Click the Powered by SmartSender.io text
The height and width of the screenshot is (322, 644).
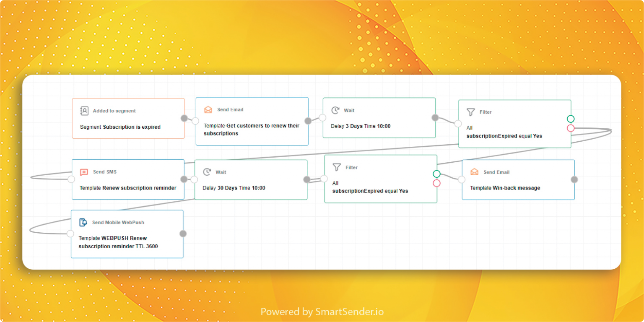click(322, 312)
